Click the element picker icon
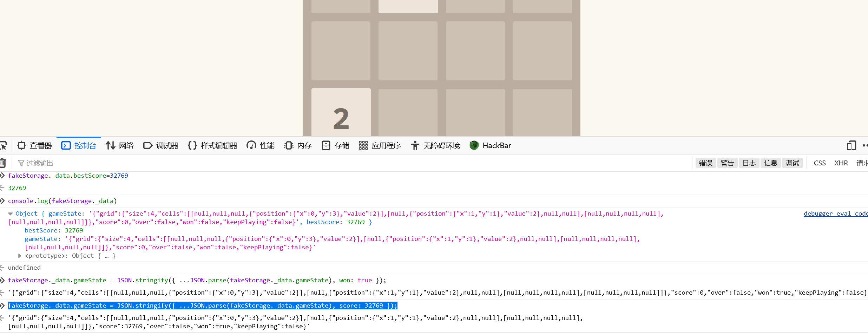Image resolution: width=868 pixels, height=335 pixels. 4,145
